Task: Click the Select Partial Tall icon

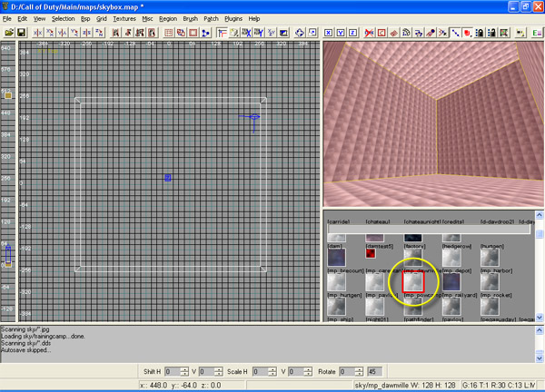Action: [x=140, y=33]
